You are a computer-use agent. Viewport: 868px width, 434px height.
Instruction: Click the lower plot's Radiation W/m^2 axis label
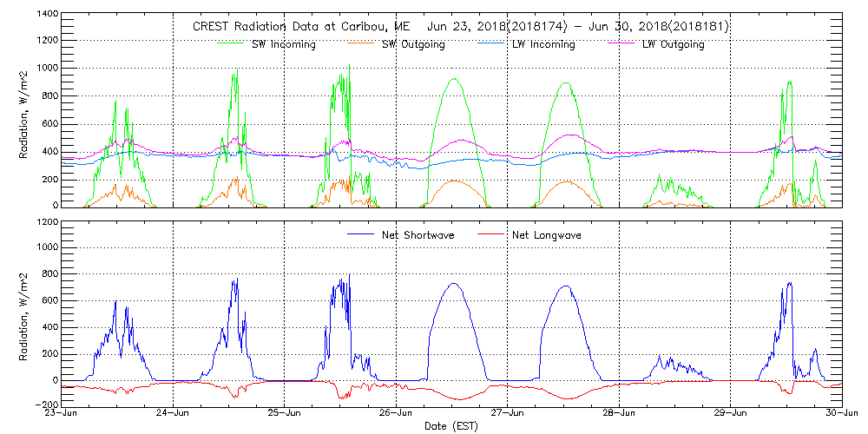coord(23,313)
